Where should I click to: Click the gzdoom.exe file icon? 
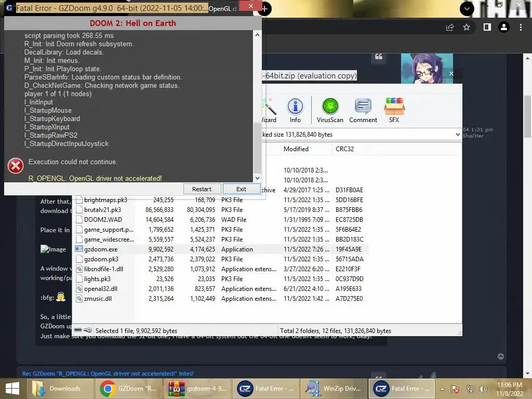(79, 249)
